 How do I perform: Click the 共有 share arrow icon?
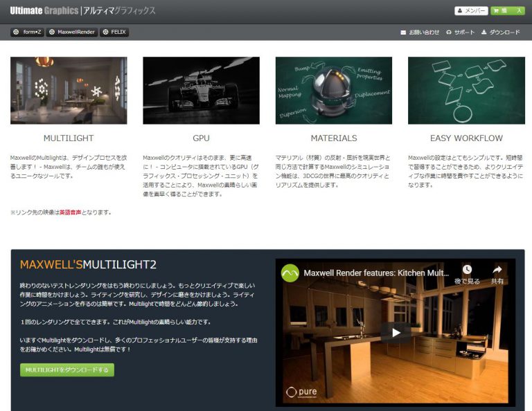[497, 269]
